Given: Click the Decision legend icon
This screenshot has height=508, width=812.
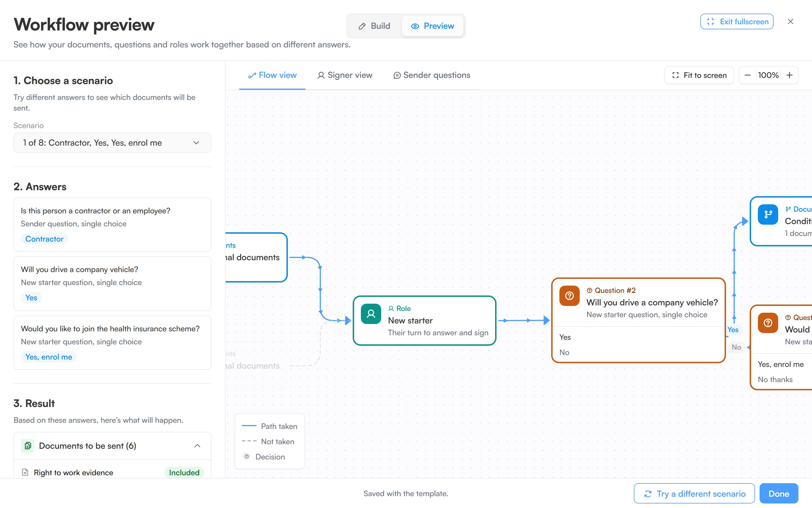Looking at the screenshot, I should coord(247,457).
